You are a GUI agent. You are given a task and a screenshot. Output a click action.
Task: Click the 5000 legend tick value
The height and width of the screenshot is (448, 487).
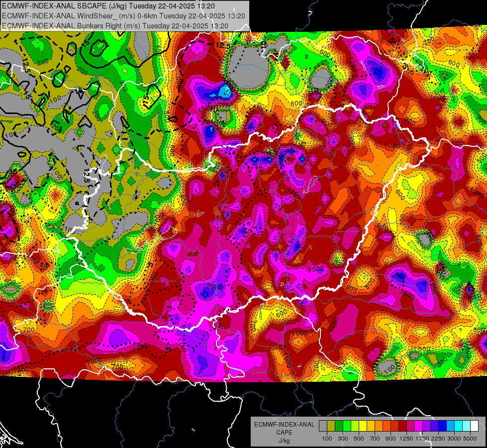point(470,439)
